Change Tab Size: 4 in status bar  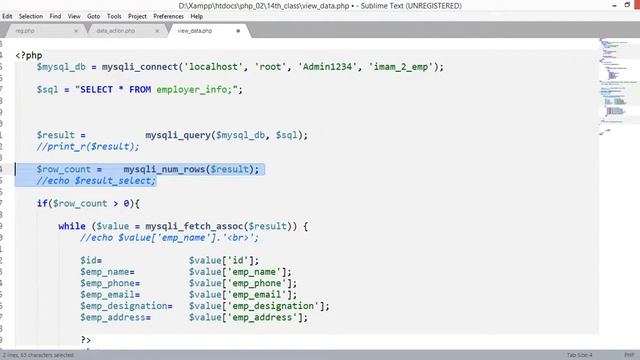[579, 355]
